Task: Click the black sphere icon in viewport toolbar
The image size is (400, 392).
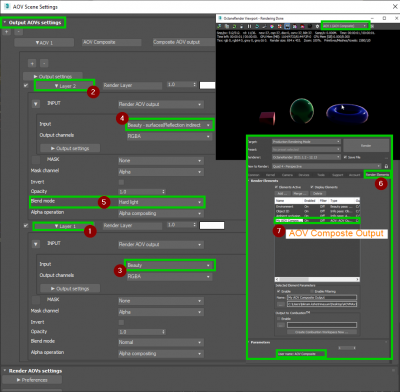Action: pyautogui.click(x=310, y=26)
